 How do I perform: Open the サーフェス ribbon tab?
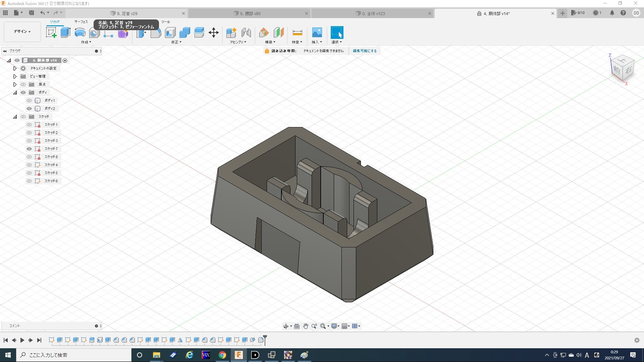(x=81, y=22)
